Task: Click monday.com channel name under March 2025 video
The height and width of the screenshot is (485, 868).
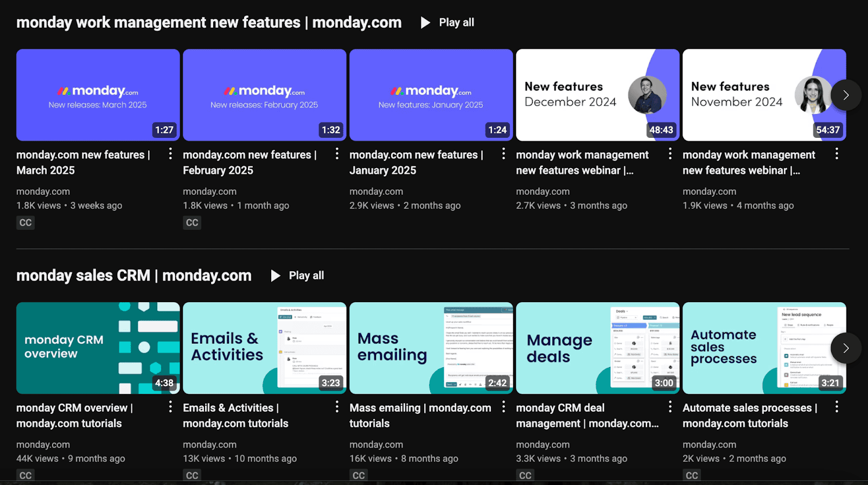Action: point(43,192)
